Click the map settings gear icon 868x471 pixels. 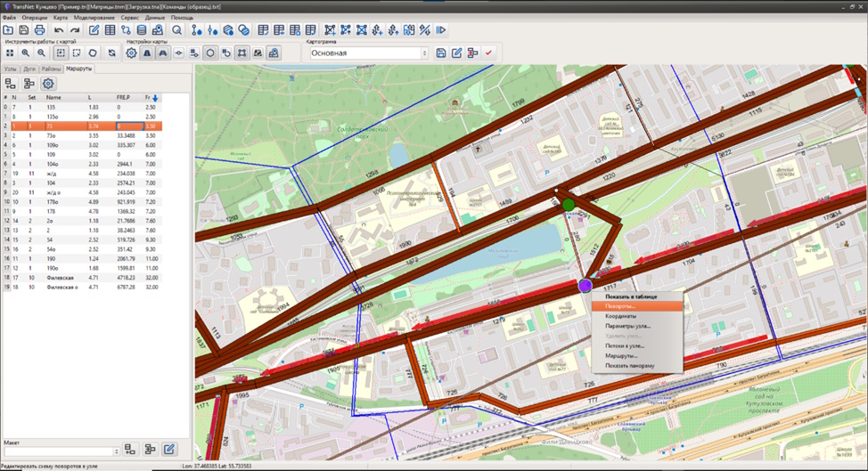tap(131, 53)
